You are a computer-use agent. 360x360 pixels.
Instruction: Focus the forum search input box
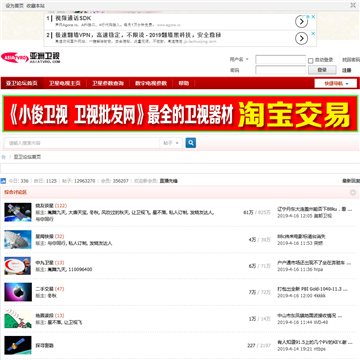[x=82, y=143]
